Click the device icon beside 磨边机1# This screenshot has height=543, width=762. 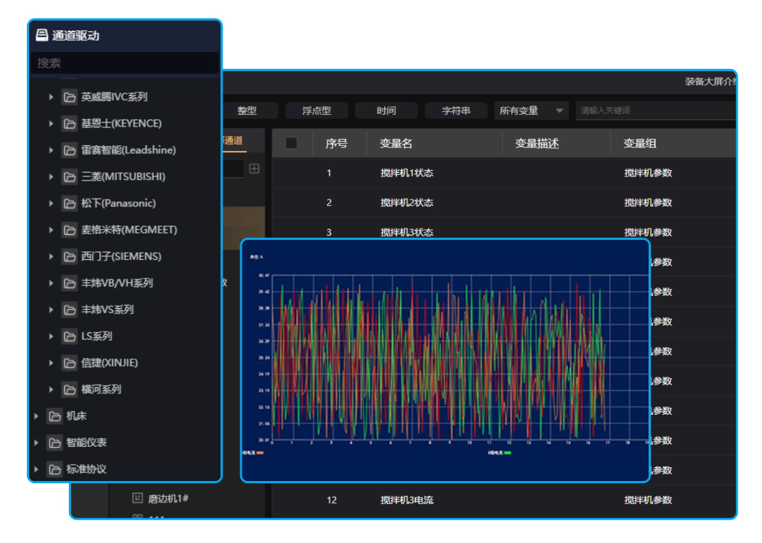137,497
